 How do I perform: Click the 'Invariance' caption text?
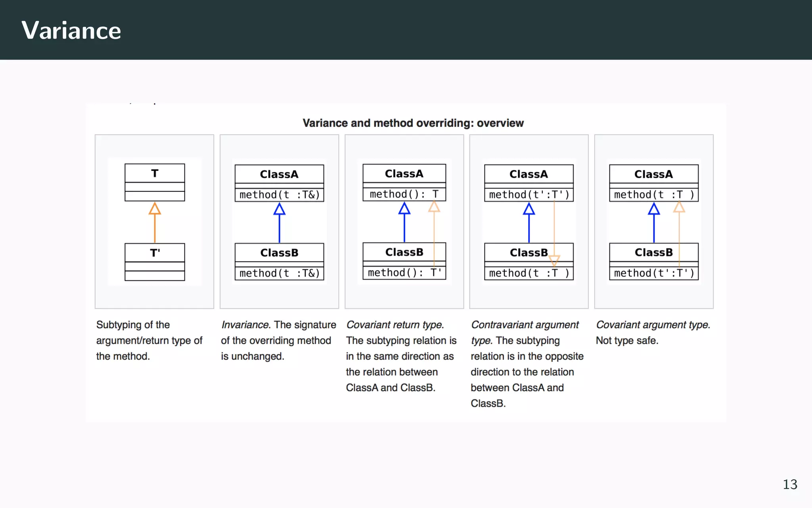click(245, 325)
